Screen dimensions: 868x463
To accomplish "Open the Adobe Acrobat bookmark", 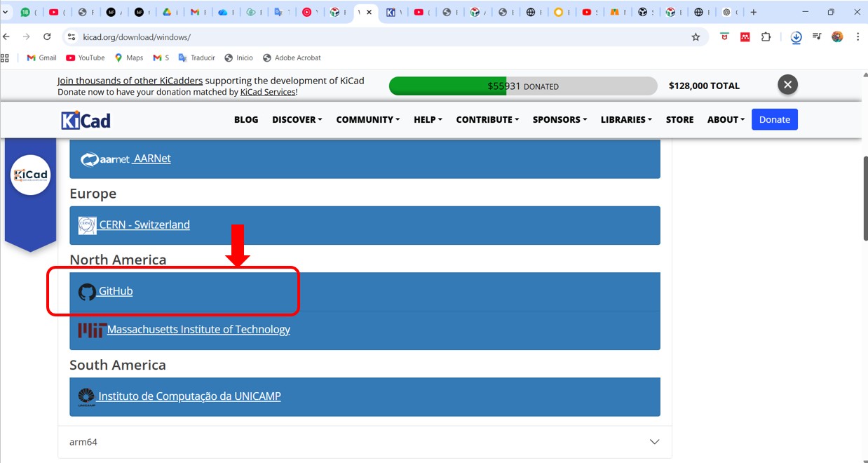I will 292,58.
